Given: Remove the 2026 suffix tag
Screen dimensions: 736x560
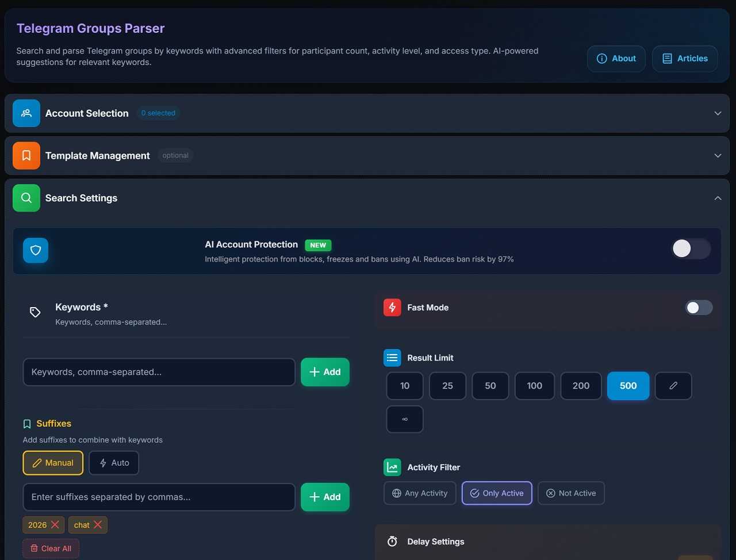Looking at the screenshot, I should click(x=55, y=525).
